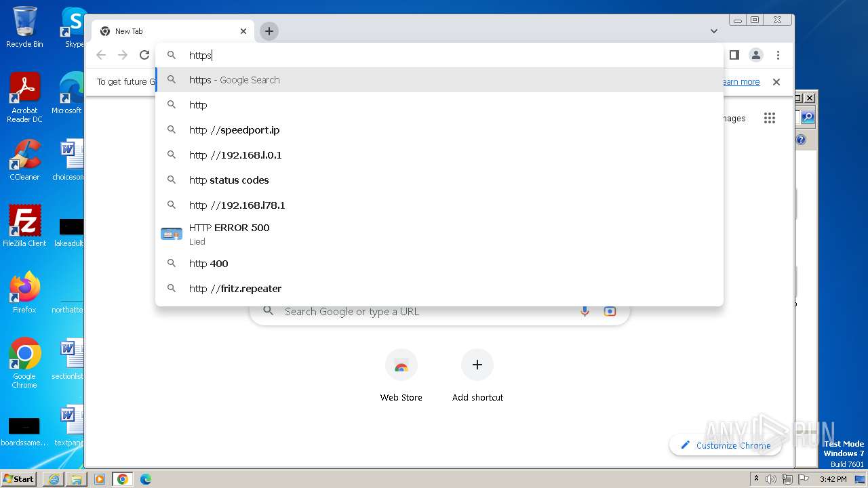This screenshot has height=488, width=868.
Task: Dismiss the infobar with its X
Action: 776,82
